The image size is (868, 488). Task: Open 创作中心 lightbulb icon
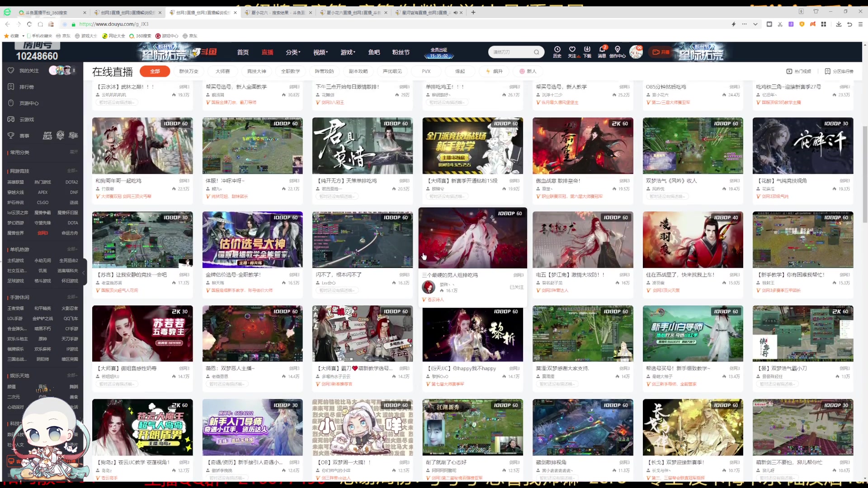tap(617, 49)
